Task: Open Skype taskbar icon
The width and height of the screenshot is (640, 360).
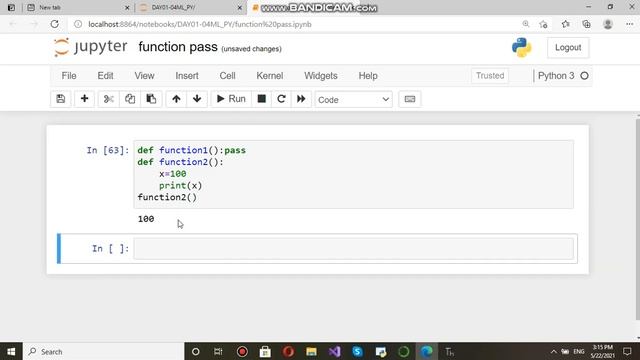Action: [358, 351]
